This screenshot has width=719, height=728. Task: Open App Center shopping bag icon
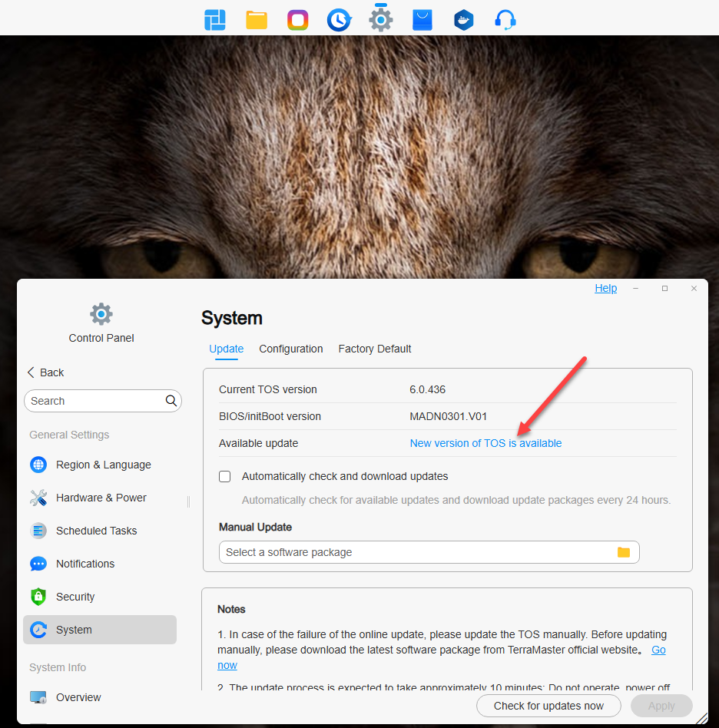[x=422, y=20]
